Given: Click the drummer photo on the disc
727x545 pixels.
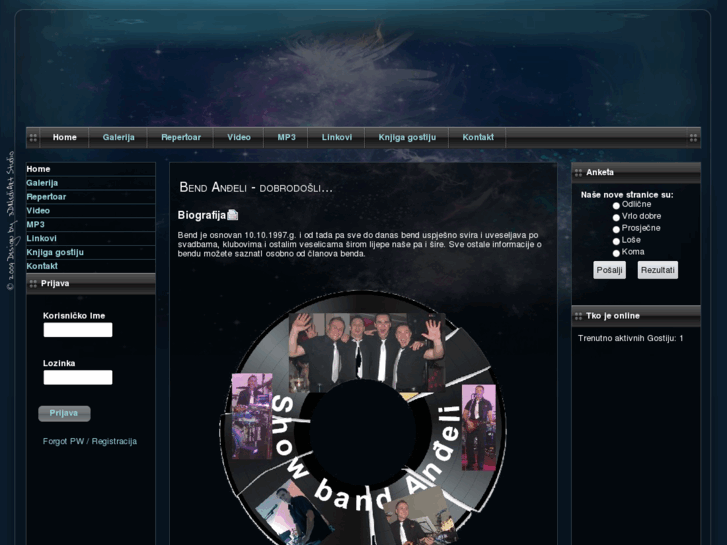Looking at the screenshot, I should [x=252, y=416].
